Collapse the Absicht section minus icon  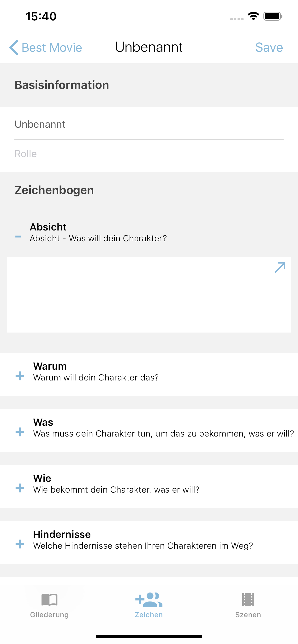[x=18, y=236]
